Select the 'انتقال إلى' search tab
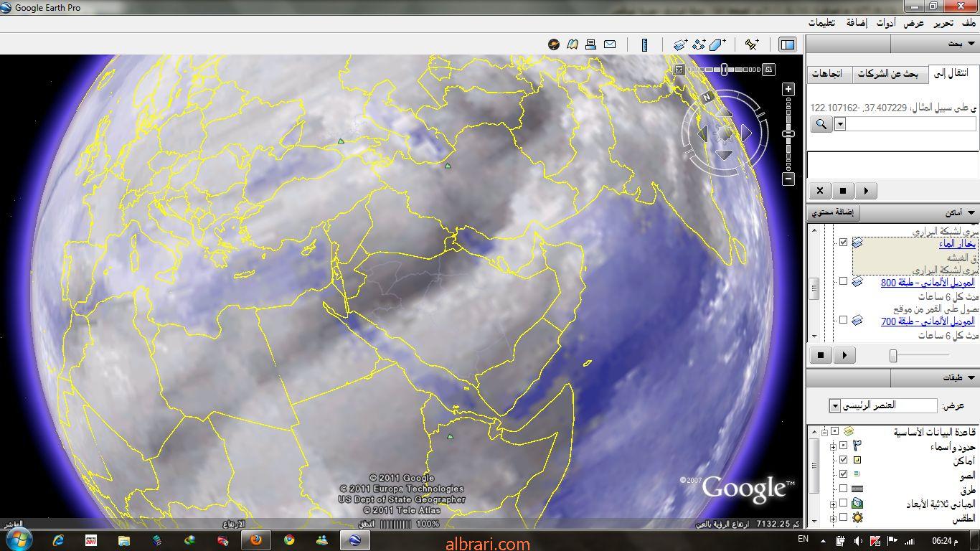This screenshot has height=551, width=980. (x=953, y=74)
